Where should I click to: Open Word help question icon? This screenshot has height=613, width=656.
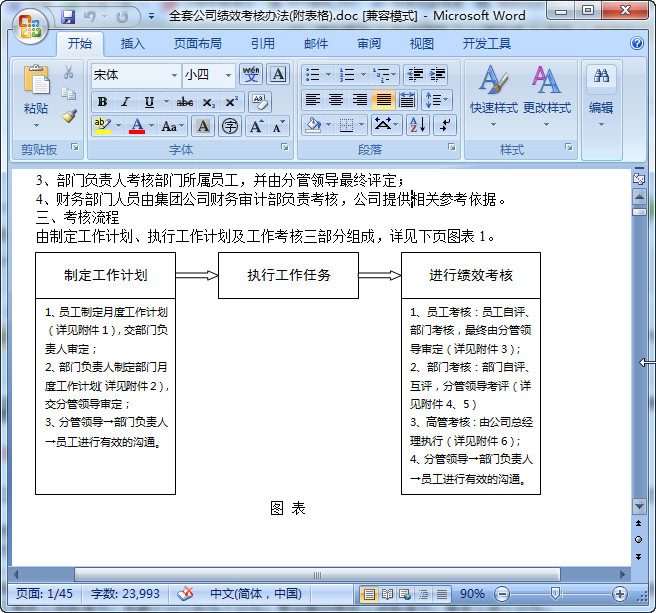click(636, 43)
